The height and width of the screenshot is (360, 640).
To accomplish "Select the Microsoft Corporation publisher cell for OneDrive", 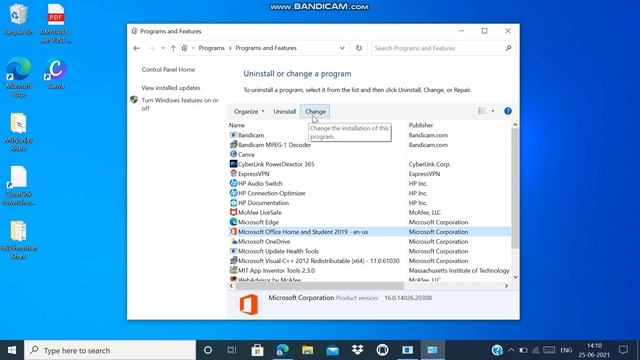I will coord(438,242).
